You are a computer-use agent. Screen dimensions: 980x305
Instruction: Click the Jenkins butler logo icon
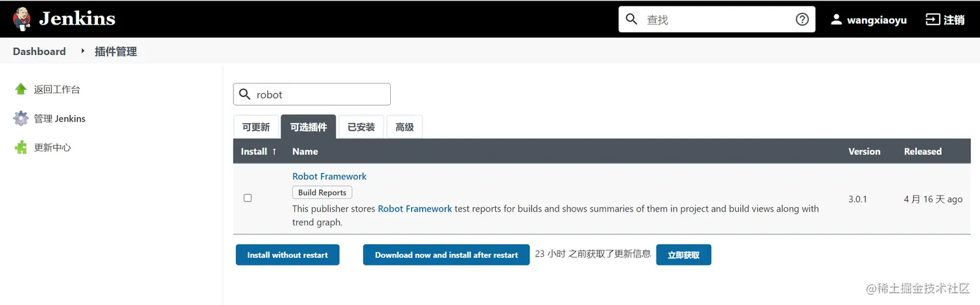[21, 19]
